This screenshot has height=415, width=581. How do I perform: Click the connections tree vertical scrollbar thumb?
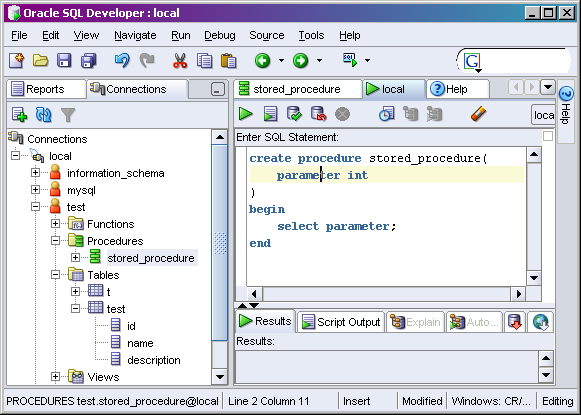point(220,242)
